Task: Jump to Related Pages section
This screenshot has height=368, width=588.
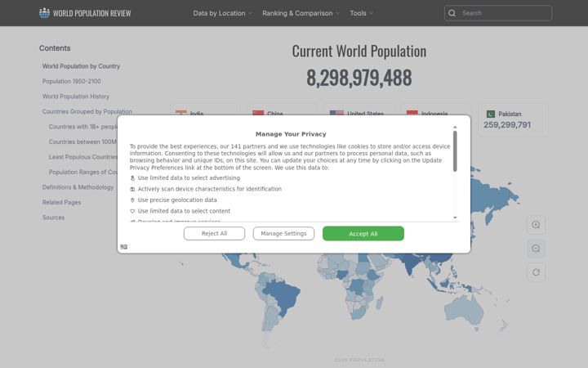Action: point(61,203)
